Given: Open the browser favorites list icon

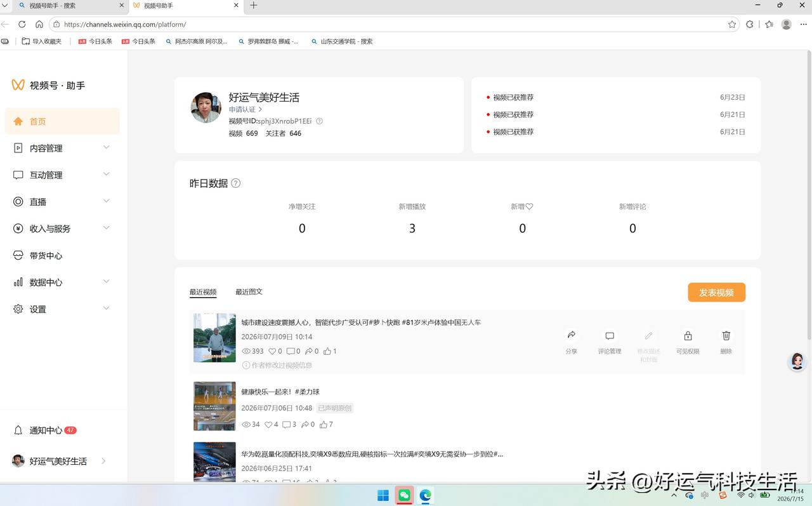Looking at the screenshot, I should click(769, 24).
